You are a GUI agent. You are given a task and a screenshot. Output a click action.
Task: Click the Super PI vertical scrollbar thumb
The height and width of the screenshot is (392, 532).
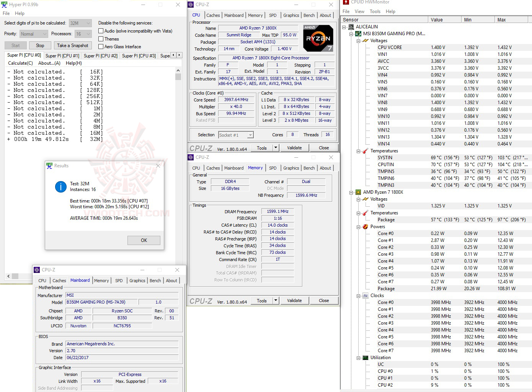point(178,77)
